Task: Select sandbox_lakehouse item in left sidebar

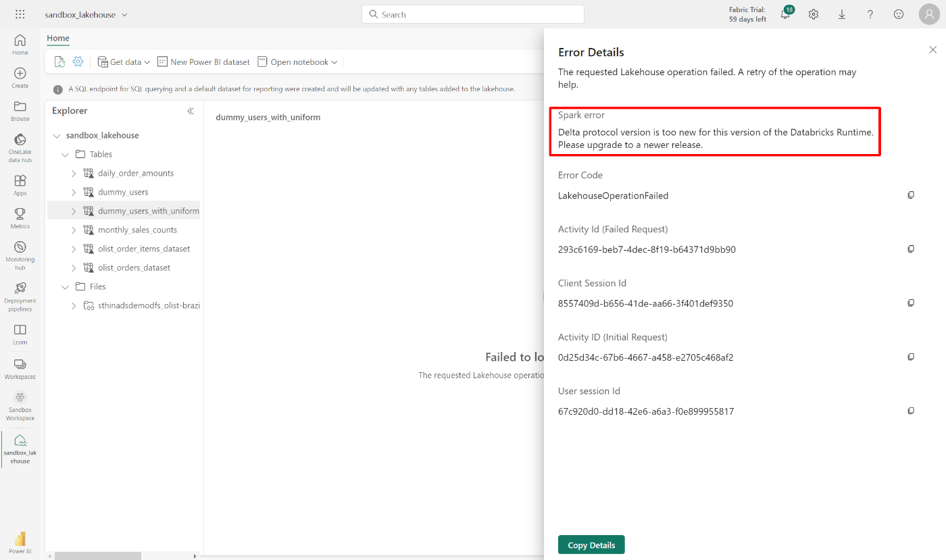Action: pyautogui.click(x=20, y=449)
